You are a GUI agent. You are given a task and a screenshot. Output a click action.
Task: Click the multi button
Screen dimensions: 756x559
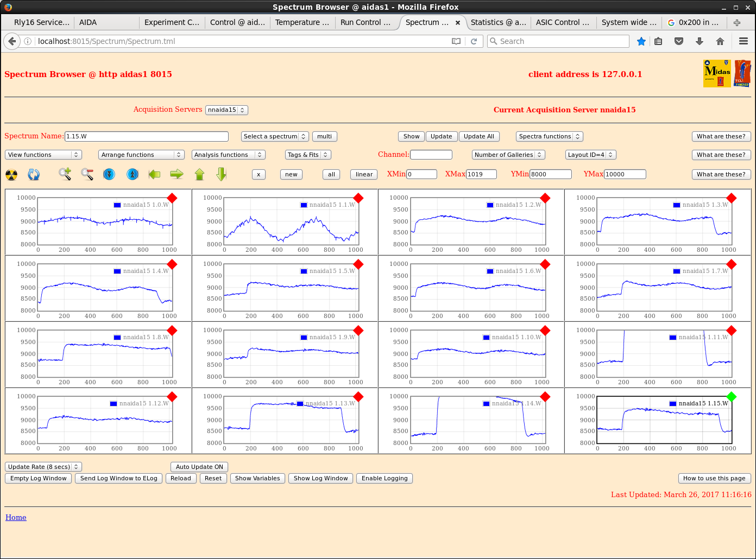coord(325,136)
